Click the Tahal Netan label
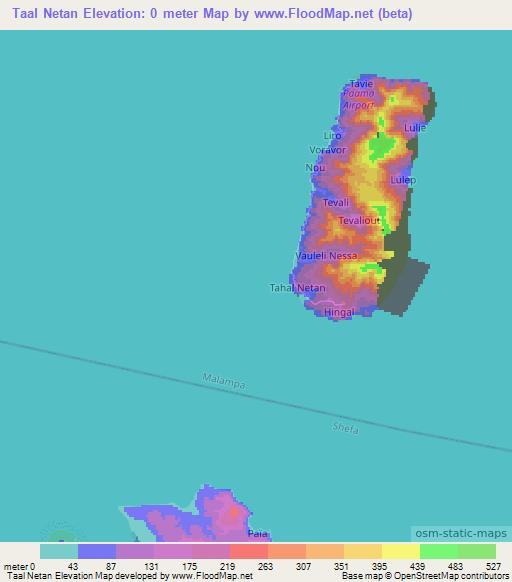Screen dimensions: 512x582 pyautogui.click(x=297, y=288)
